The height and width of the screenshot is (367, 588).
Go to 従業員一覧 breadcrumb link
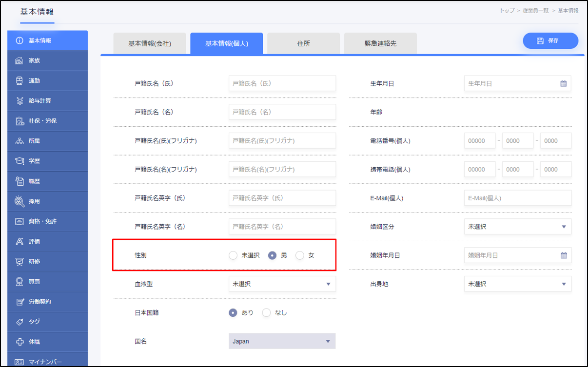click(x=536, y=10)
